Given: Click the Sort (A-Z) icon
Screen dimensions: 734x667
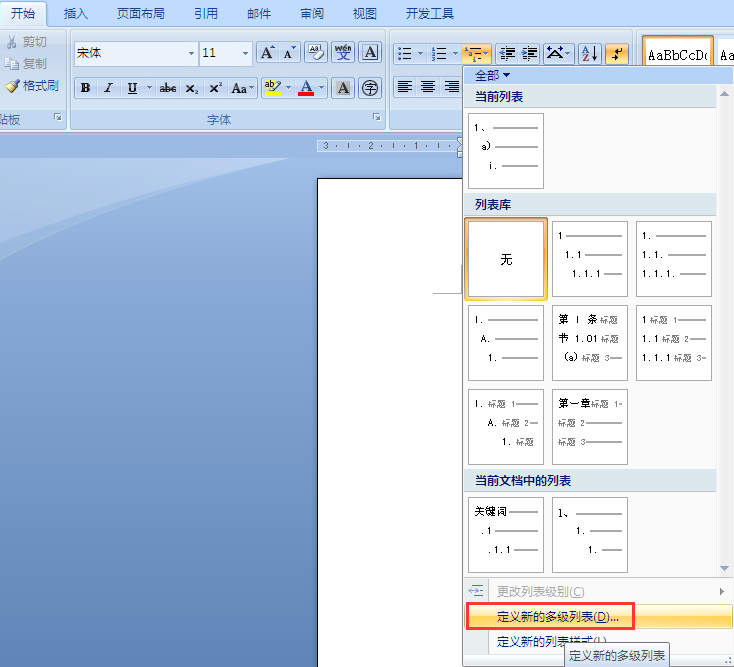Looking at the screenshot, I should point(590,53).
